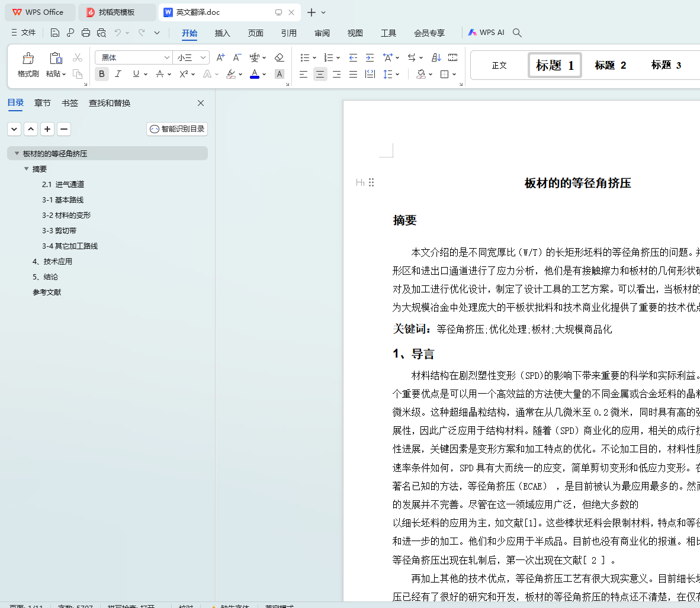Apply the 标题 2 heading style
The image size is (700, 608).
coord(610,65)
